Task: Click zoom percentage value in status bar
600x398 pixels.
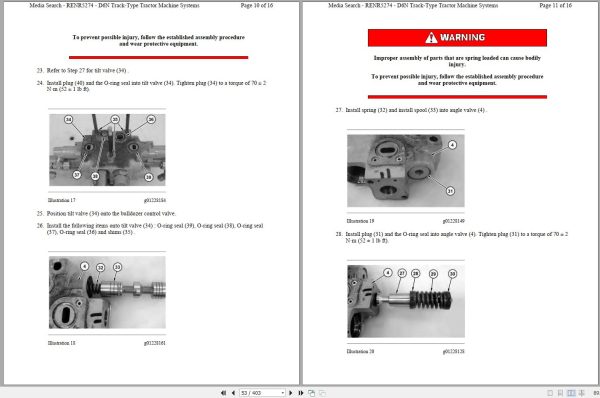Action: pos(596,393)
